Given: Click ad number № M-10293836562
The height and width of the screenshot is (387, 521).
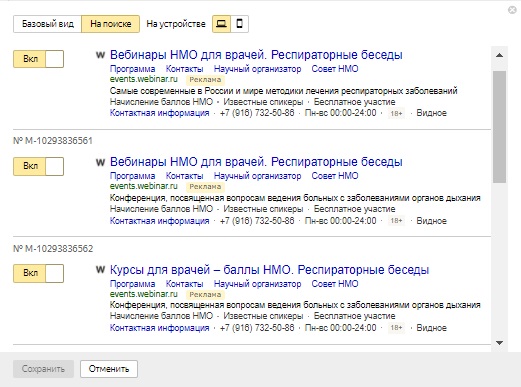Looking at the screenshot, I should [x=53, y=249].
